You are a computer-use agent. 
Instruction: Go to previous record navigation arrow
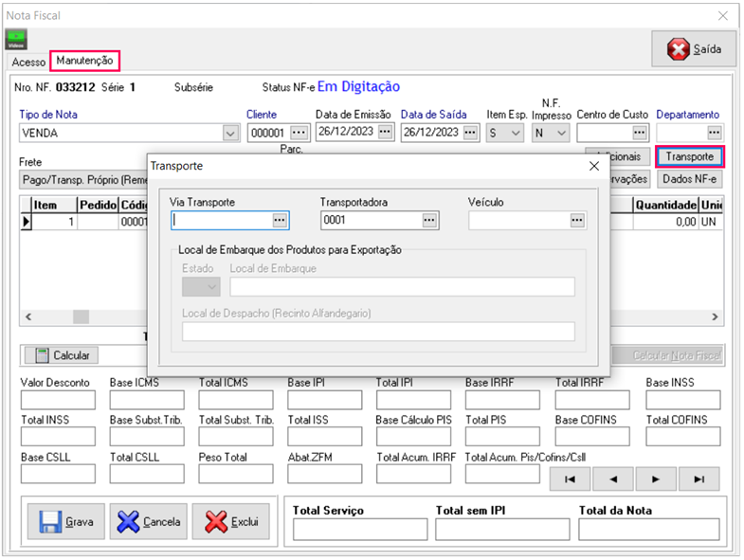613,479
